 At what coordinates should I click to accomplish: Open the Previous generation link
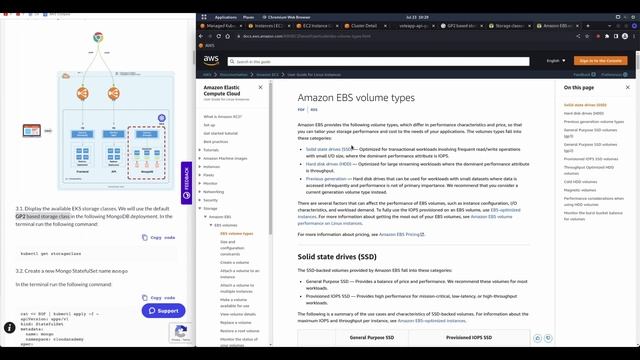(x=326, y=179)
